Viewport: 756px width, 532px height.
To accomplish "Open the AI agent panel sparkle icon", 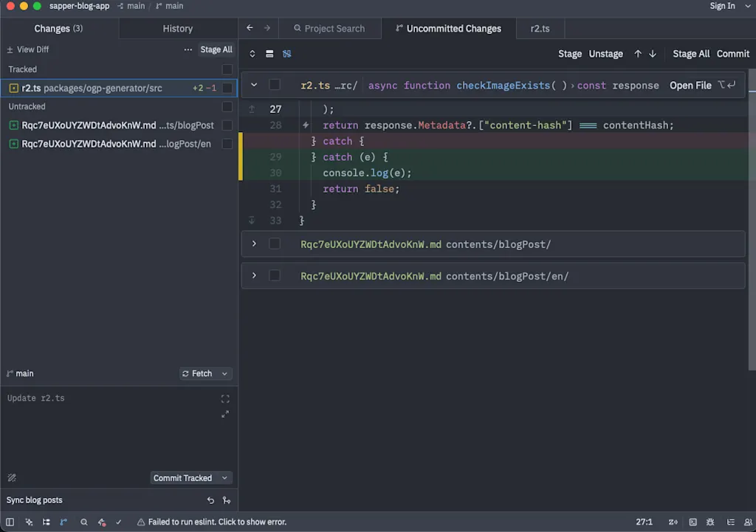I will click(x=29, y=522).
